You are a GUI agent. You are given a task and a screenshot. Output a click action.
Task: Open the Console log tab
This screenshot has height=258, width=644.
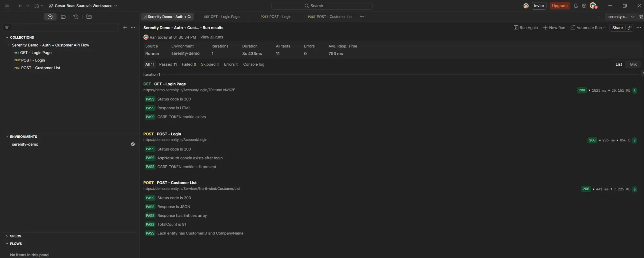pyautogui.click(x=254, y=64)
